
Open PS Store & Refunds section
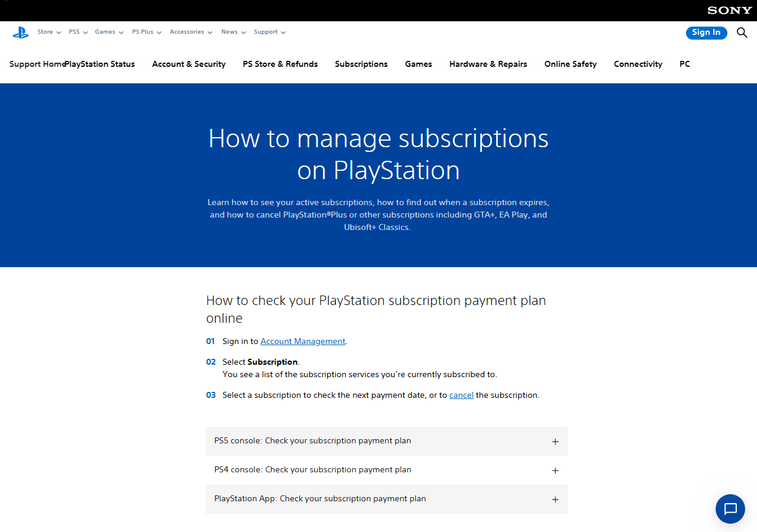280,64
